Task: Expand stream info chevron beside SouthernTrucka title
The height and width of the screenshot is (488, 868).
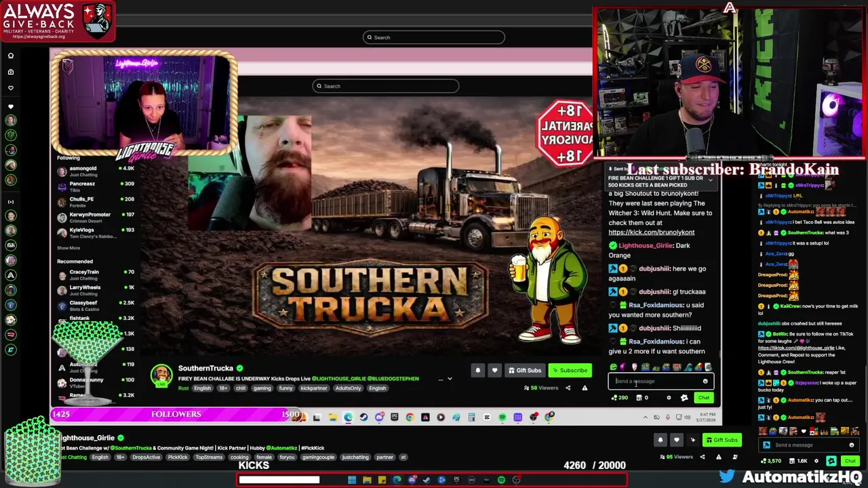Action: pos(450,379)
